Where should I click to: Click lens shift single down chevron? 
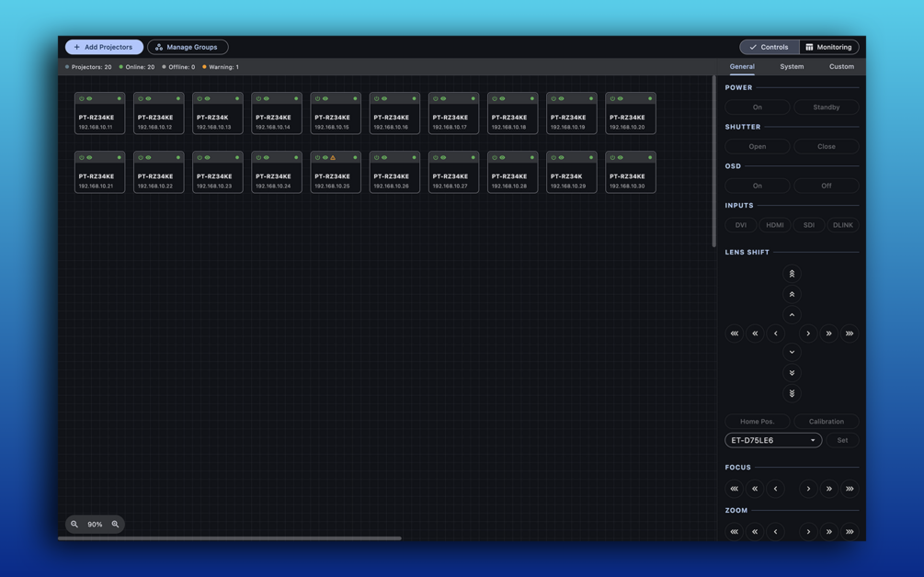pyautogui.click(x=792, y=352)
